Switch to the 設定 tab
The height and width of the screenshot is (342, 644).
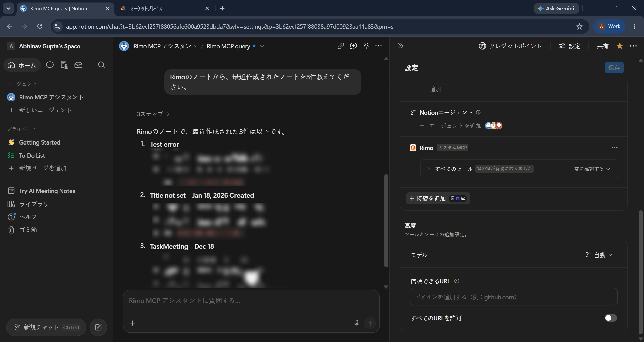click(570, 46)
